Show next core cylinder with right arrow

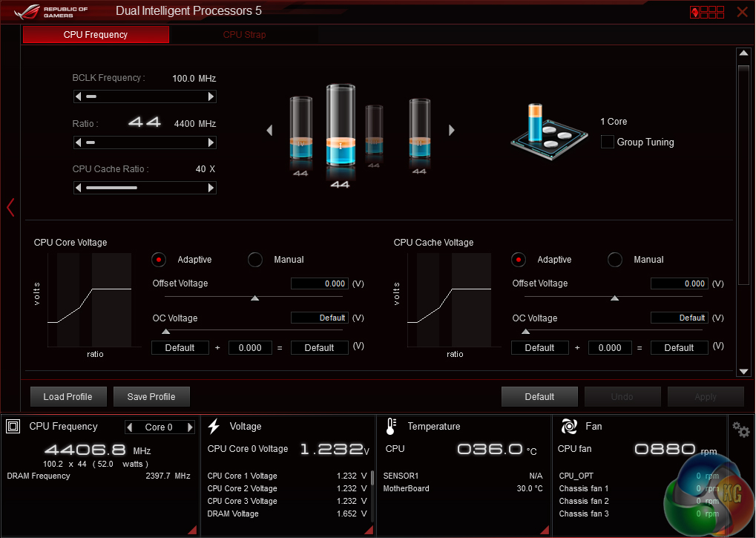451,130
